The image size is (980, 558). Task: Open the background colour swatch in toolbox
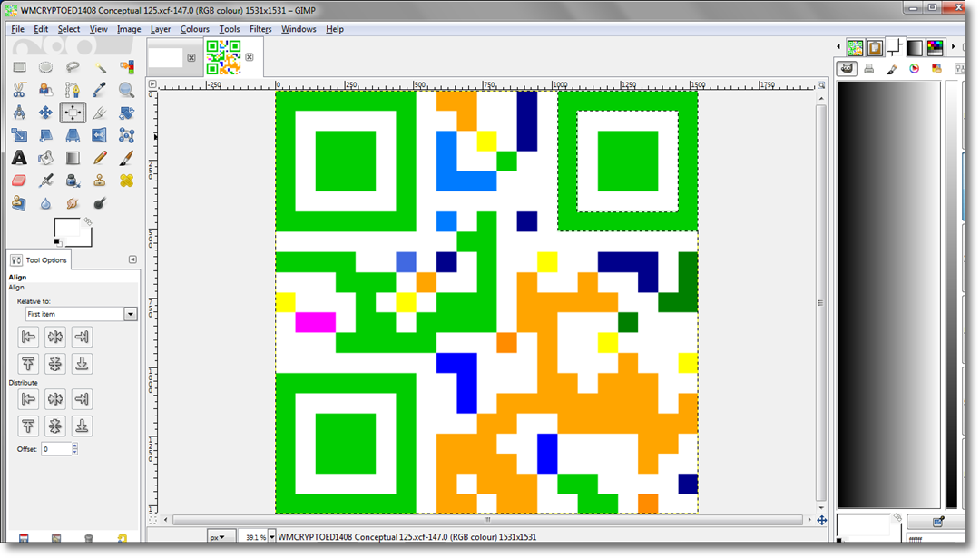coord(86,240)
